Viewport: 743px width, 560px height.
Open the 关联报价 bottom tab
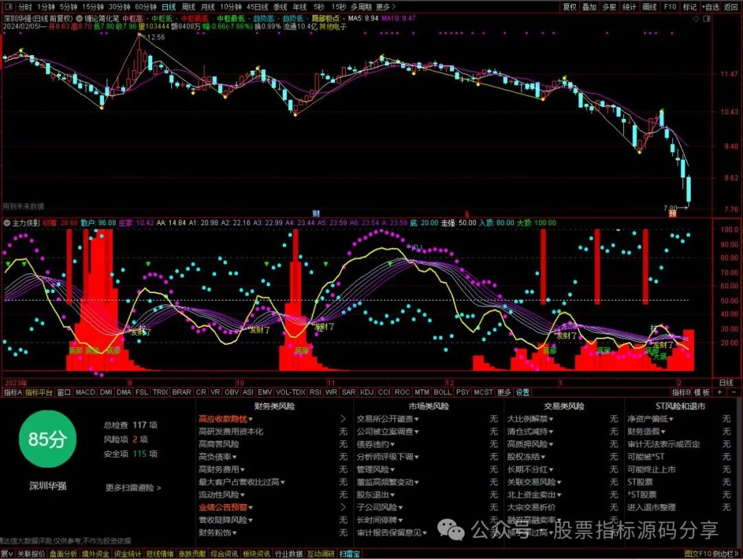(31, 554)
